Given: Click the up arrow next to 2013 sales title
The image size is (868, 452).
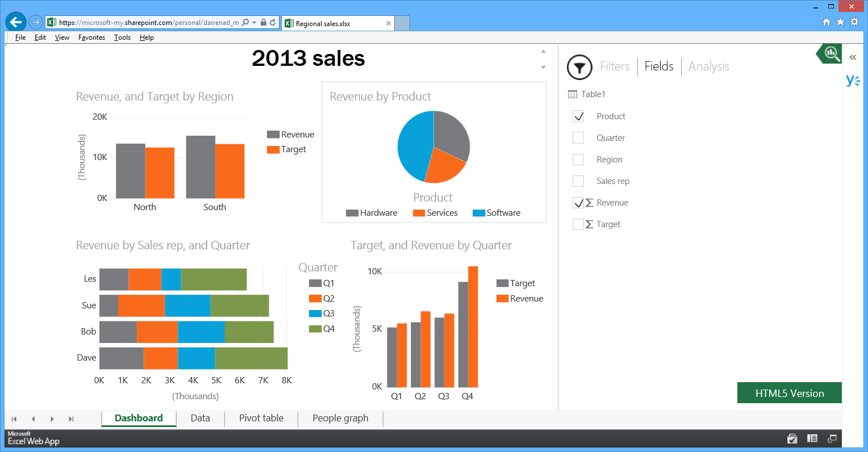Looking at the screenshot, I should pos(543,52).
